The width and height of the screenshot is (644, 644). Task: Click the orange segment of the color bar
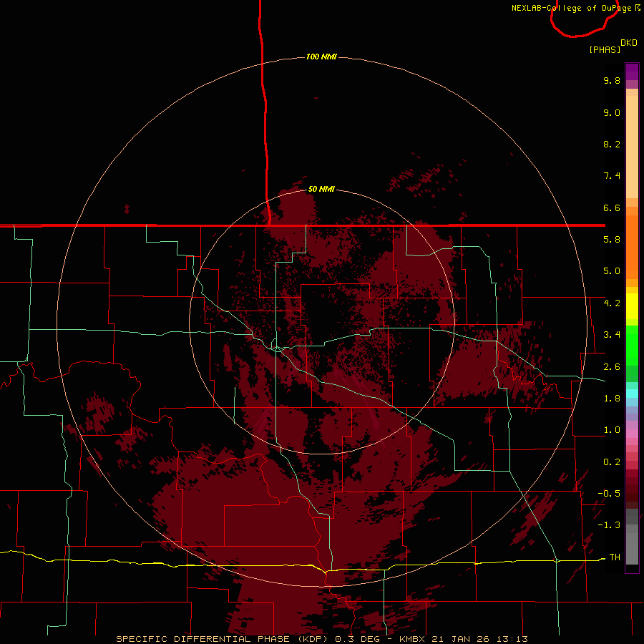(x=632, y=246)
